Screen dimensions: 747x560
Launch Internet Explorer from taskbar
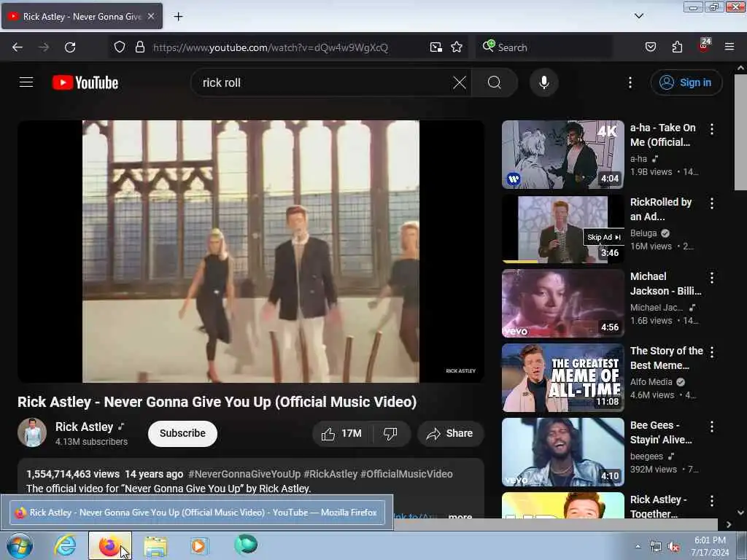pos(65,545)
